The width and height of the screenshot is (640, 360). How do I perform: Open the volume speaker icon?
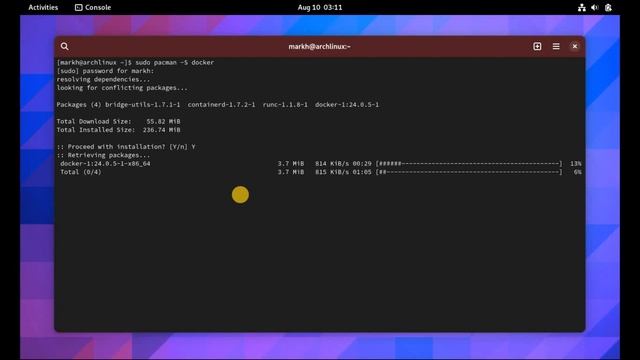[x=595, y=7]
